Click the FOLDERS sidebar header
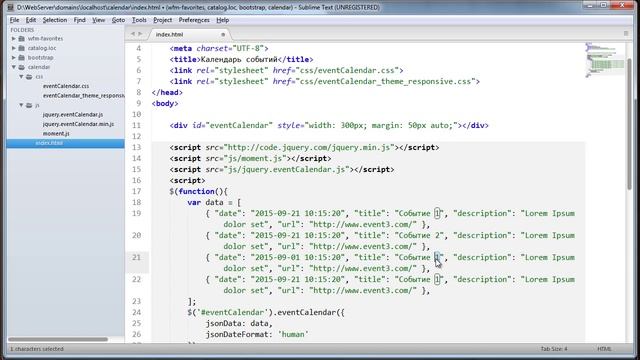This screenshot has height=360, width=640. pyautogui.click(x=22, y=30)
